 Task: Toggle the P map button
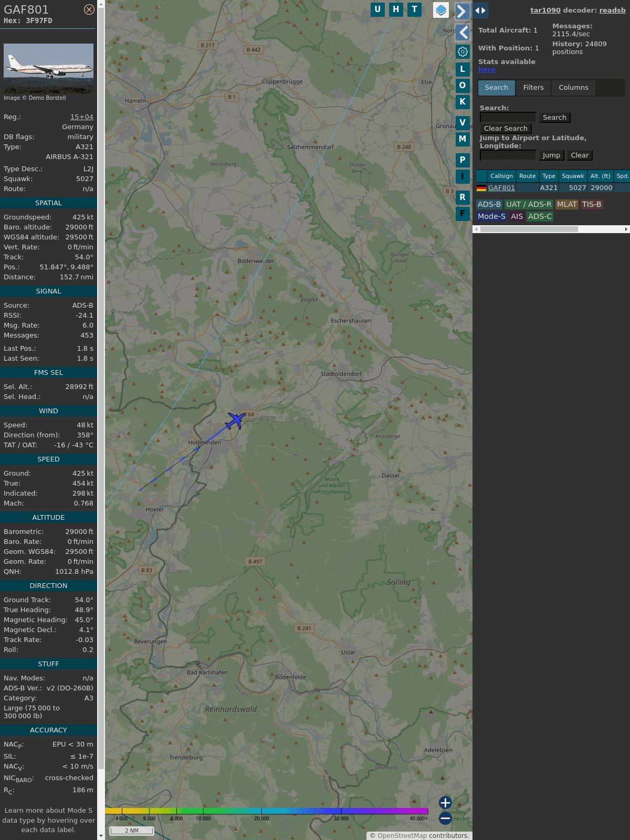[463, 160]
